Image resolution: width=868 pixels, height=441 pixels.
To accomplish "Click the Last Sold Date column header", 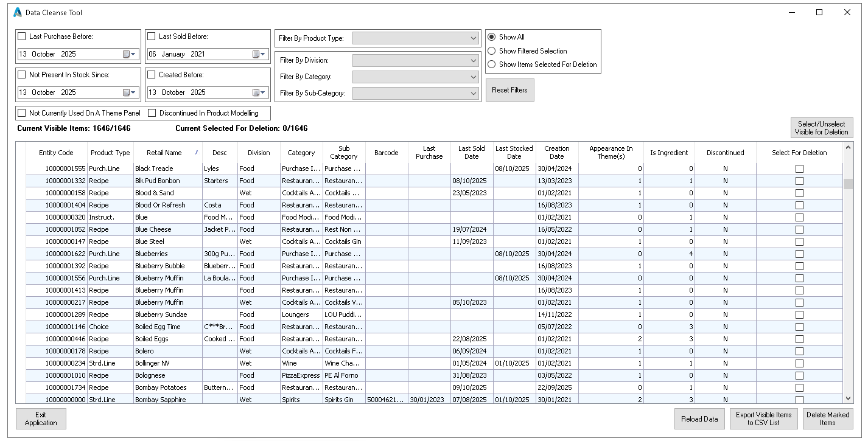I will click(x=471, y=152).
